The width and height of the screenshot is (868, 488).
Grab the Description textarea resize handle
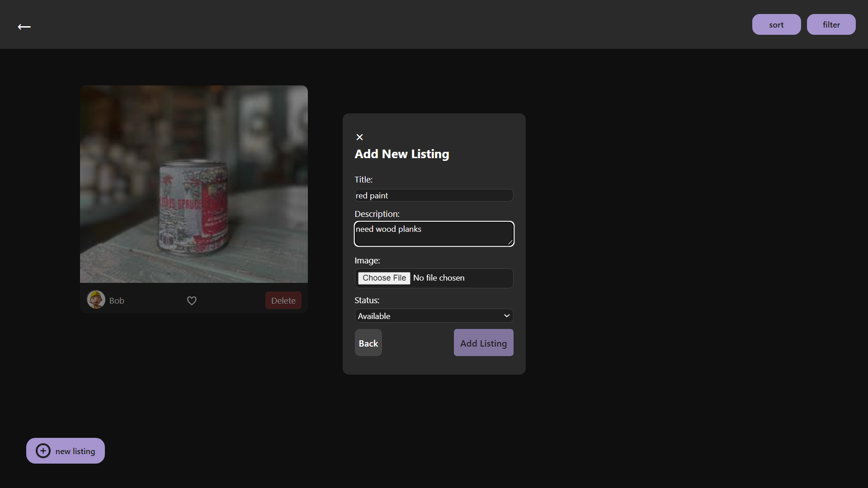pos(510,243)
